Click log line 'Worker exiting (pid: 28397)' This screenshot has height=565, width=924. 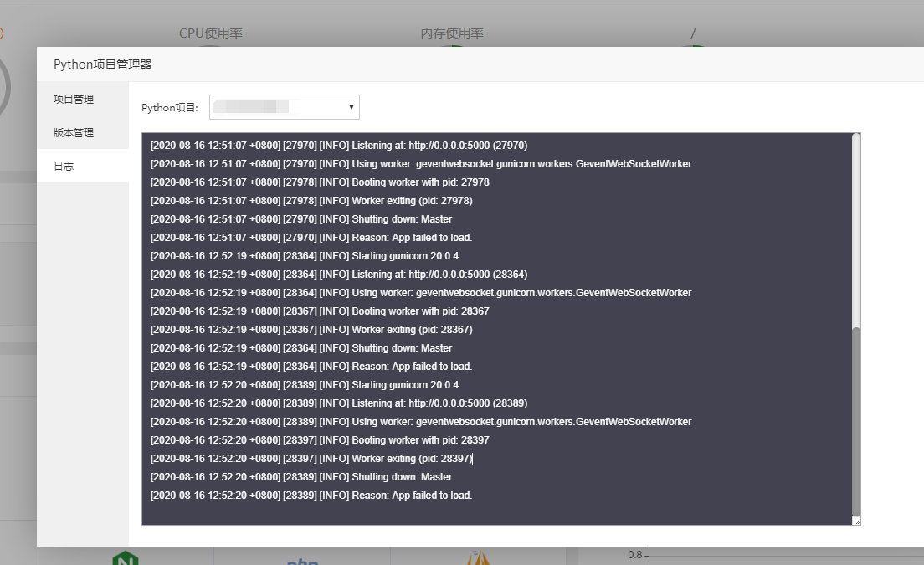(311, 459)
